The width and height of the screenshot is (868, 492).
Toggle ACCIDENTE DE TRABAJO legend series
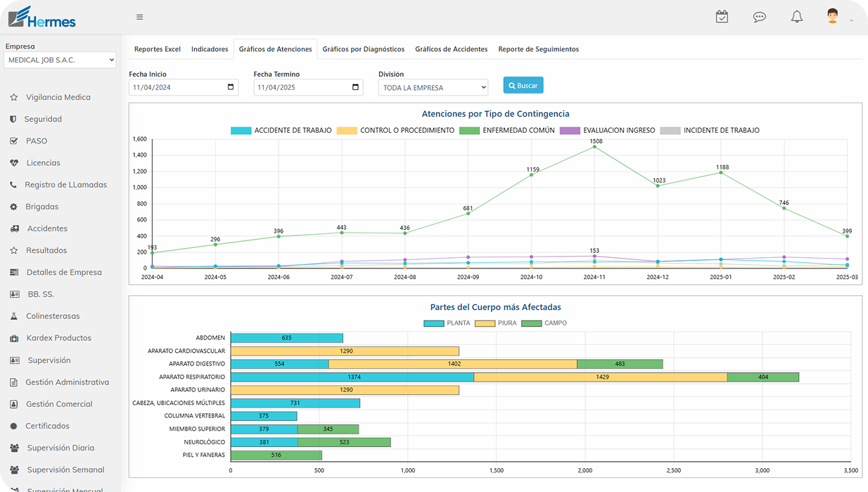[241, 131]
